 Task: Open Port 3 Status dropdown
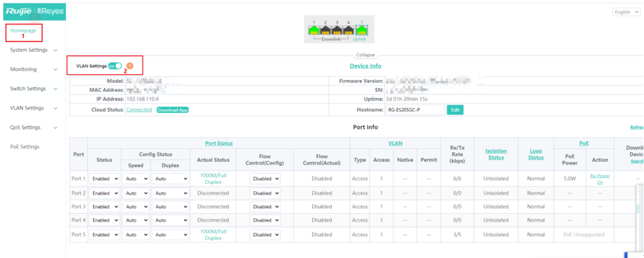(x=104, y=206)
